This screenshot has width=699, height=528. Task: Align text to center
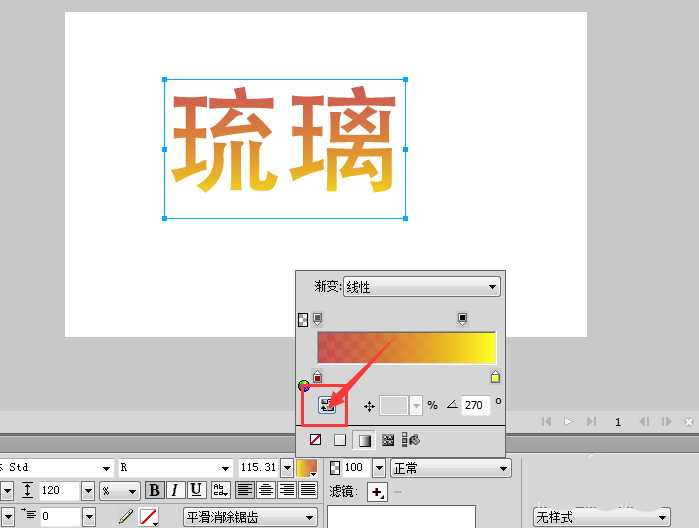click(x=265, y=490)
